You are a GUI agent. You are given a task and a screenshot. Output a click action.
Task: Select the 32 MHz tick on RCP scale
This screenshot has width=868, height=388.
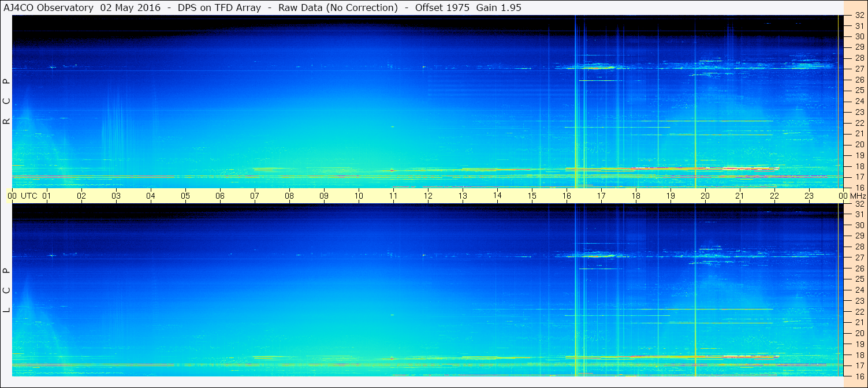(x=859, y=16)
